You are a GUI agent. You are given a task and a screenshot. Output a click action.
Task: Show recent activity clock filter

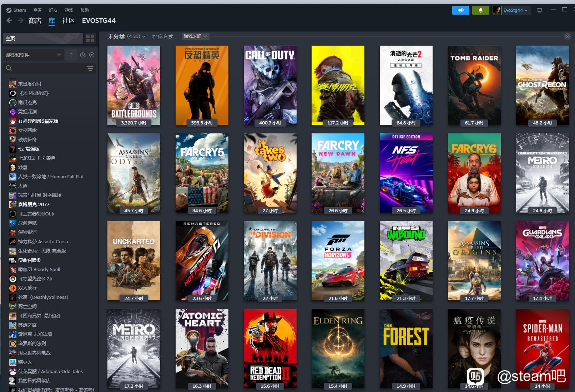click(x=82, y=55)
